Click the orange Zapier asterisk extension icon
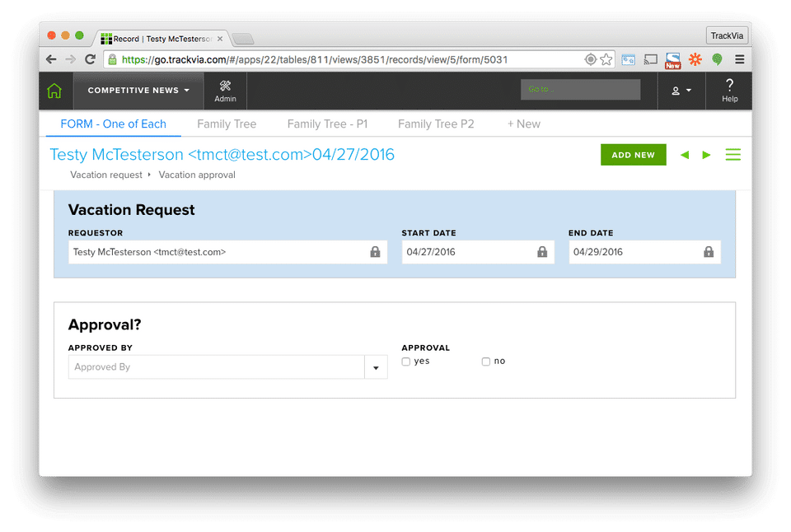The image size is (791, 532). point(695,59)
